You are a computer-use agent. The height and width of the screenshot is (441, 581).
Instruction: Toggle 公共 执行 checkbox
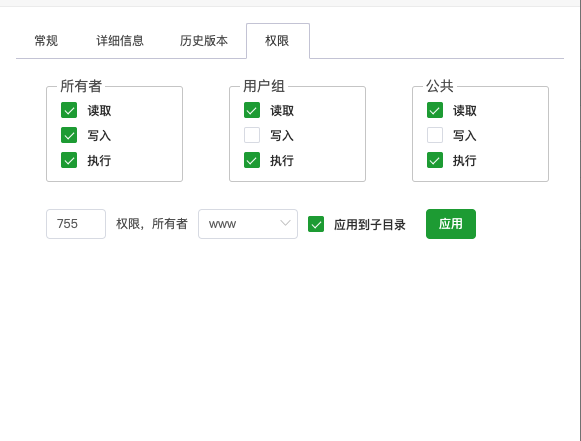pyautogui.click(x=435, y=160)
